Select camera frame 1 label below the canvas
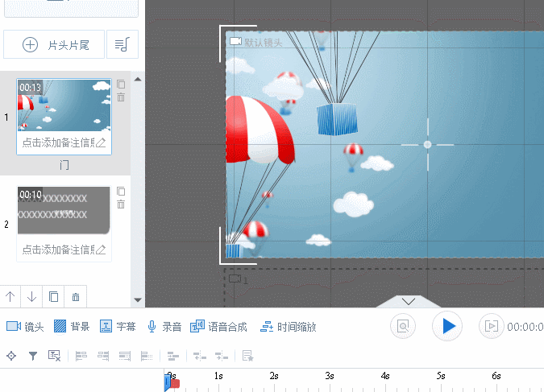 (238, 279)
